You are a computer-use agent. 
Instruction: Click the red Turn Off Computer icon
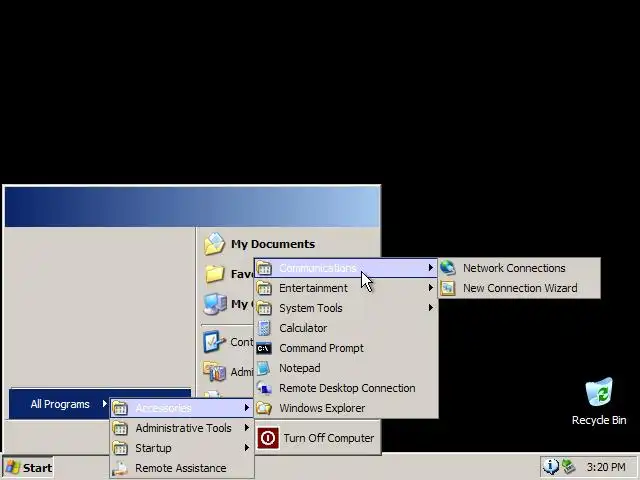pyautogui.click(x=268, y=438)
